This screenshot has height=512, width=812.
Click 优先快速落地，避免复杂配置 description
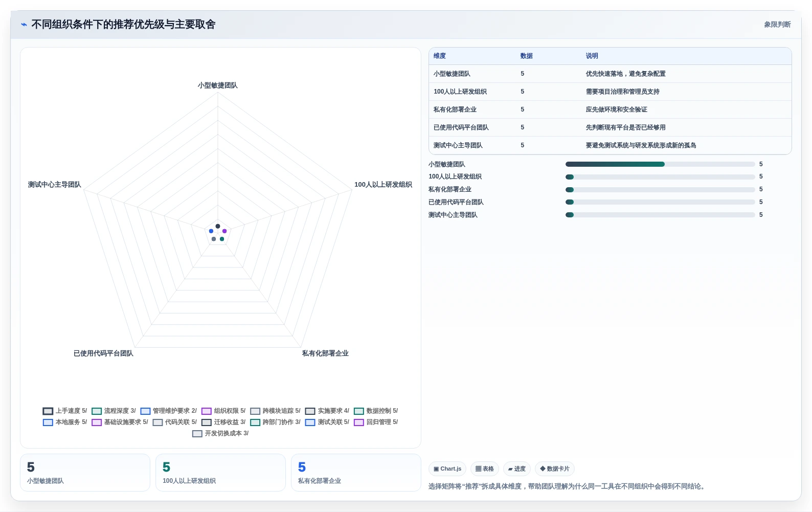point(626,74)
